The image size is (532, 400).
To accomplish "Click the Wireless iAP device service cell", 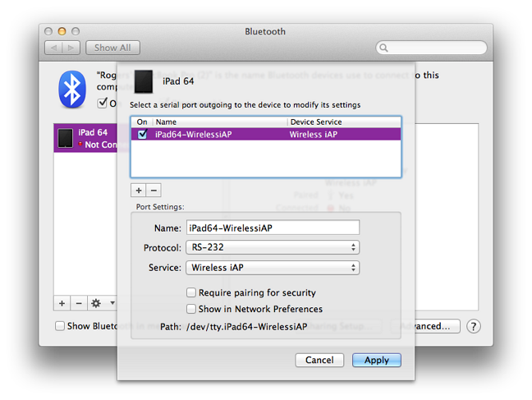I will (314, 135).
